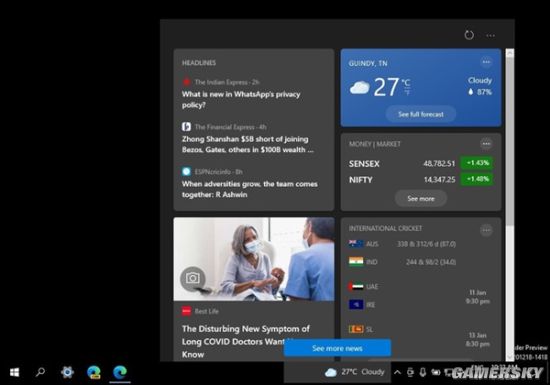This screenshot has height=385, width=550.
Task: Click the See more news button
Action: 337,348
